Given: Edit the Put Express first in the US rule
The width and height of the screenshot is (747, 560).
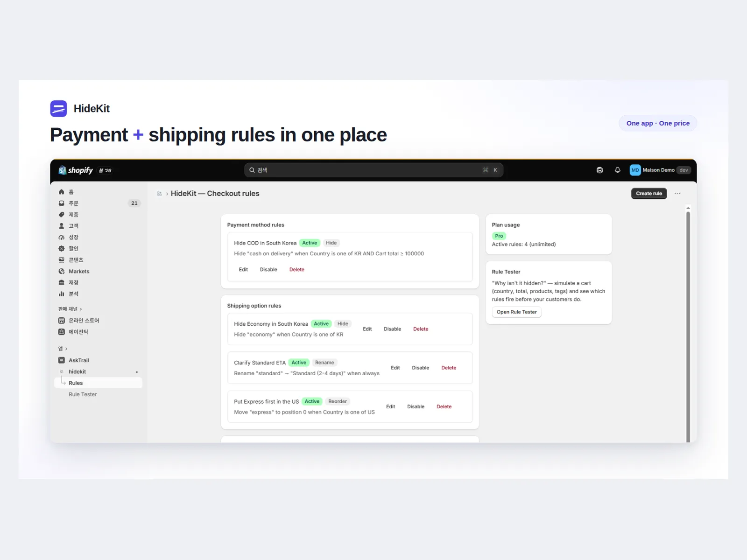Looking at the screenshot, I should point(390,406).
